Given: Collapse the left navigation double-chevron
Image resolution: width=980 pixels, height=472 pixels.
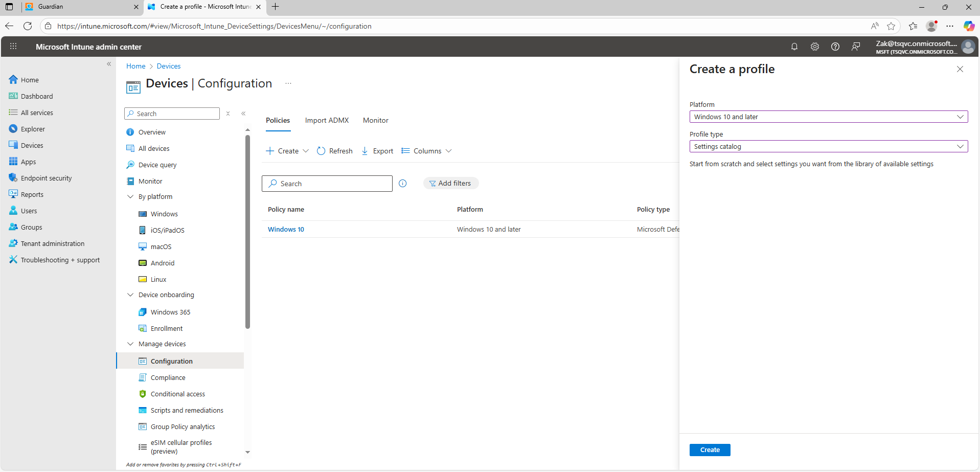Looking at the screenshot, I should pos(109,64).
